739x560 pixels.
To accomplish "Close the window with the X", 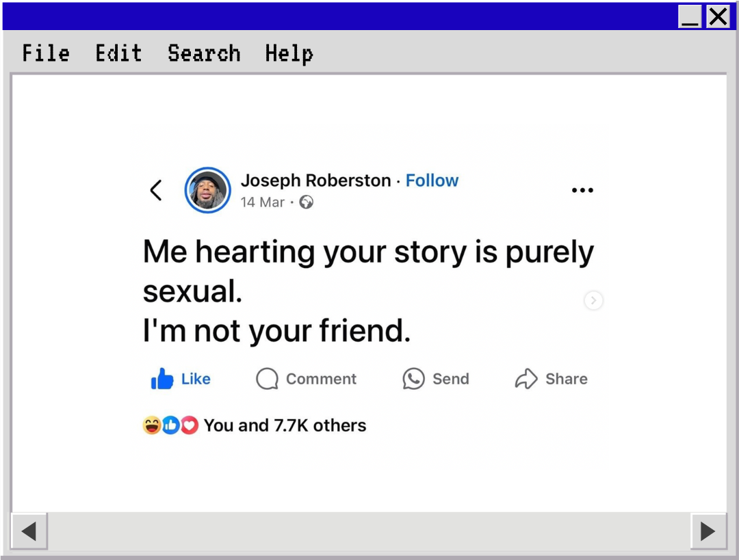I will 718,16.
